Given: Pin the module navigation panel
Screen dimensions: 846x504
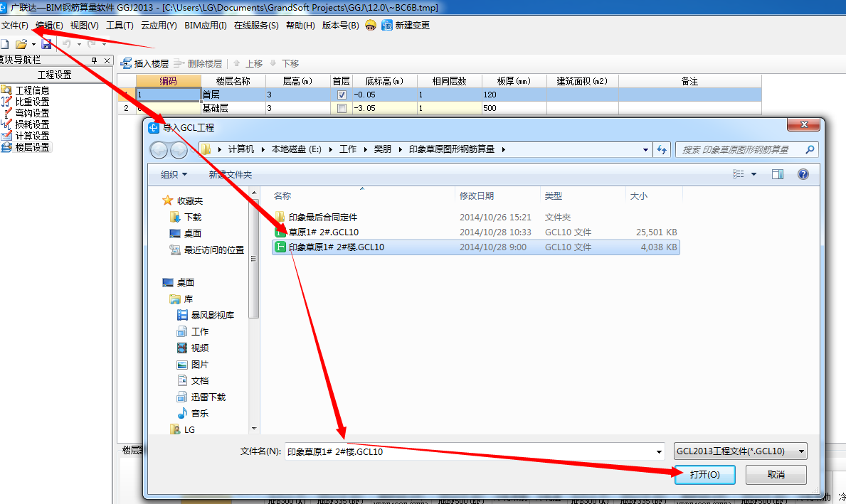Looking at the screenshot, I should click(94, 60).
